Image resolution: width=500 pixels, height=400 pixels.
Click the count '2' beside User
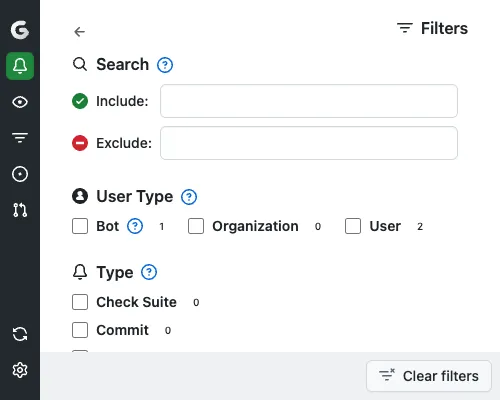pyautogui.click(x=420, y=227)
